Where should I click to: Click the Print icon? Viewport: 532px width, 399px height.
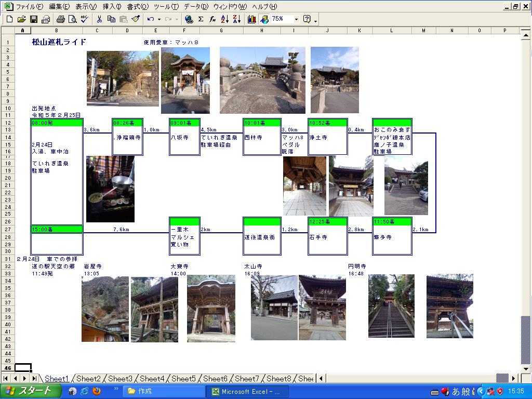(x=60, y=19)
